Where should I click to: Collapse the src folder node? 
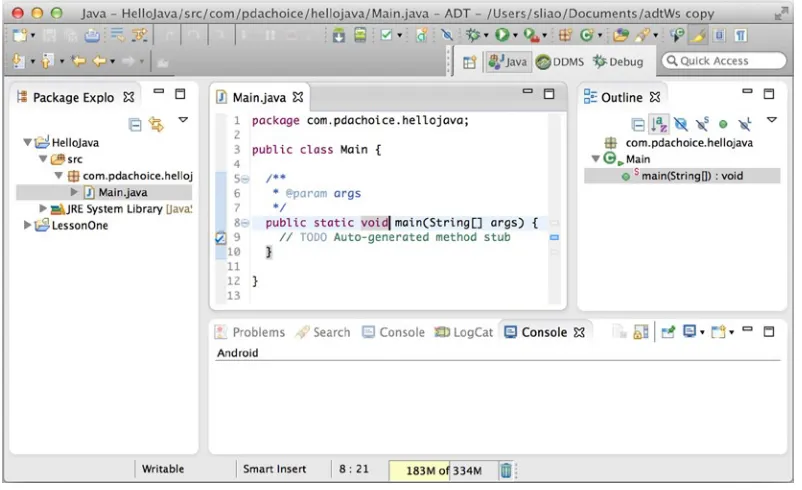click(x=43, y=159)
